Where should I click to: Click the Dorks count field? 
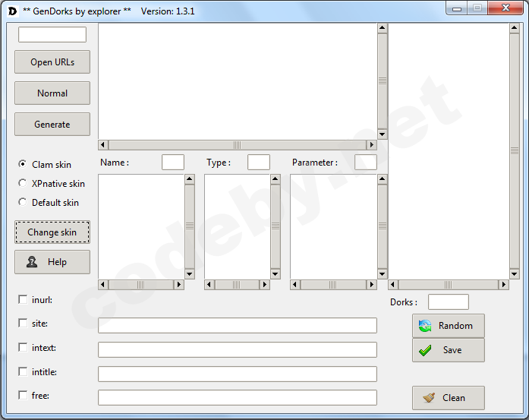coord(449,302)
